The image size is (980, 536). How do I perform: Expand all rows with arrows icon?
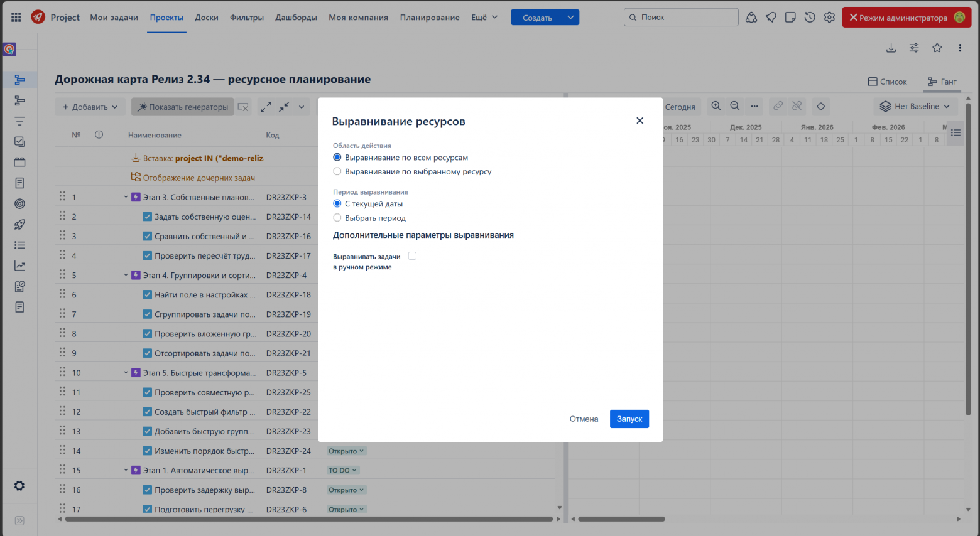coord(266,107)
